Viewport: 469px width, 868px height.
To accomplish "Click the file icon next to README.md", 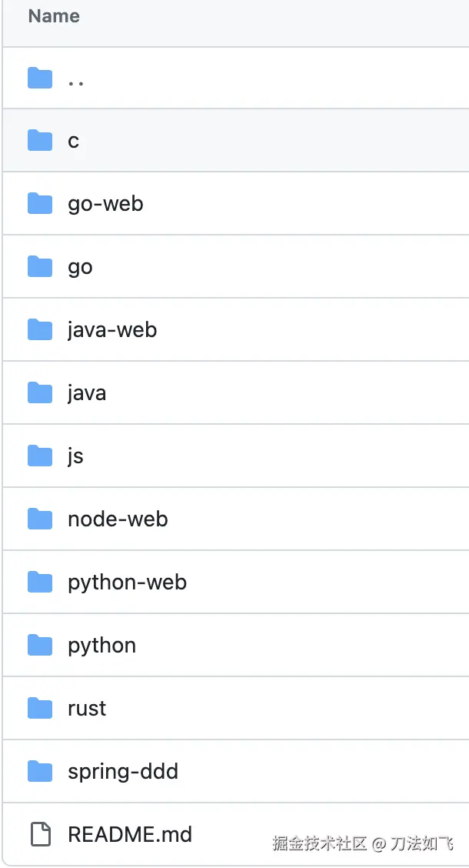I will click(x=40, y=834).
